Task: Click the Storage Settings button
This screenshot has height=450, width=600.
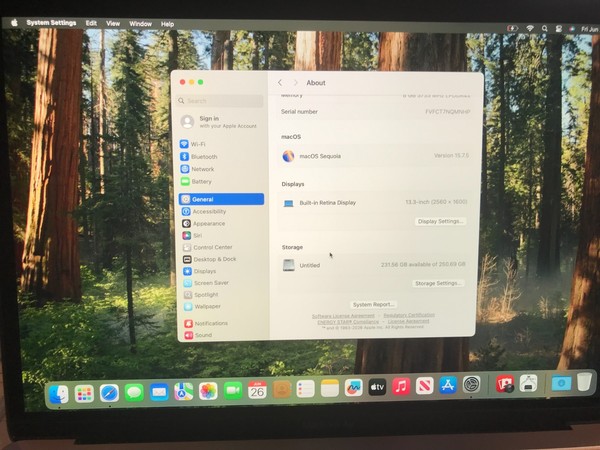Action: pos(438,283)
